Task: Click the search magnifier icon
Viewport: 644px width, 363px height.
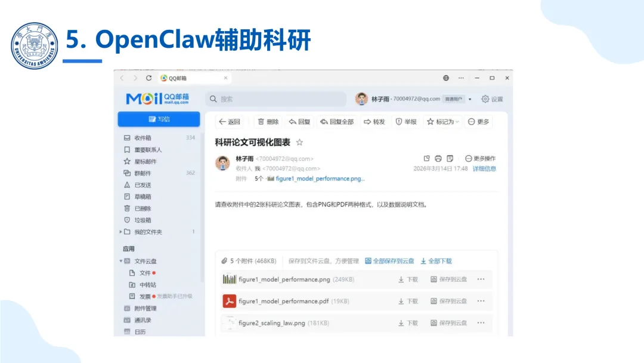Action: pos(213,99)
